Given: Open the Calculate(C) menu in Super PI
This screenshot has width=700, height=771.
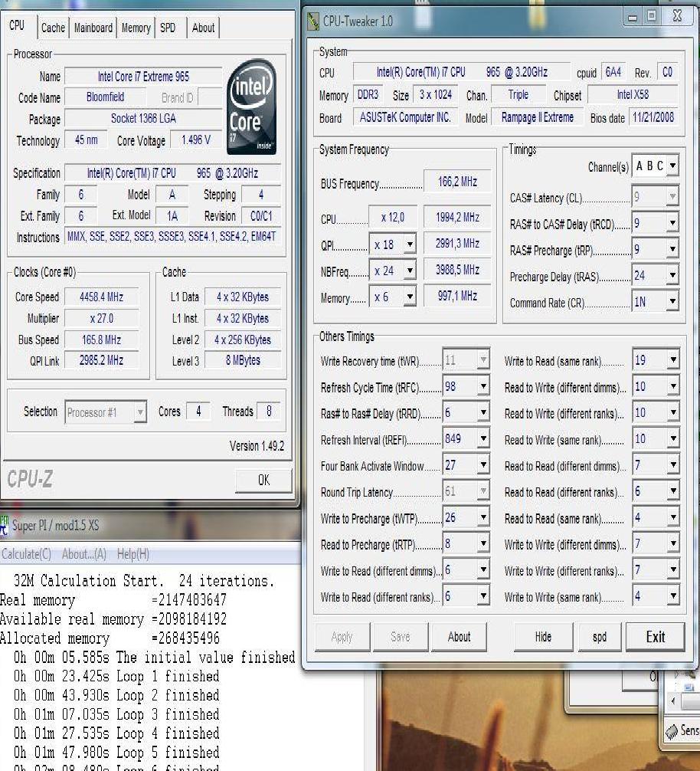Looking at the screenshot, I should (x=27, y=555).
